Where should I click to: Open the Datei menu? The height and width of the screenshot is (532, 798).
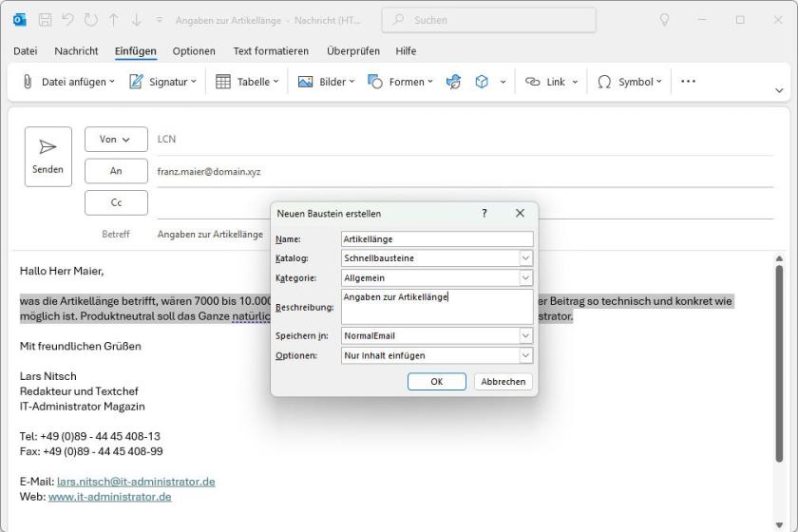click(26, 51)
